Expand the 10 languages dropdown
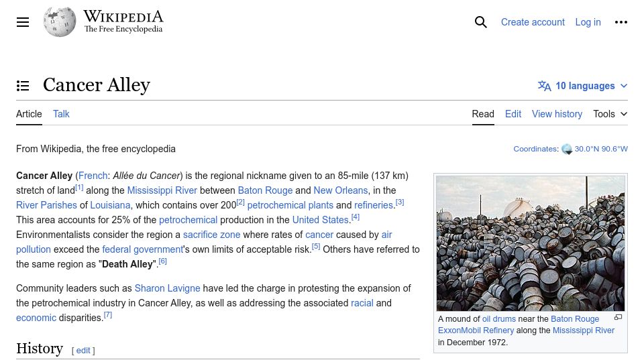This screenshot has width=644, height=362. click(x=582, y=86)
